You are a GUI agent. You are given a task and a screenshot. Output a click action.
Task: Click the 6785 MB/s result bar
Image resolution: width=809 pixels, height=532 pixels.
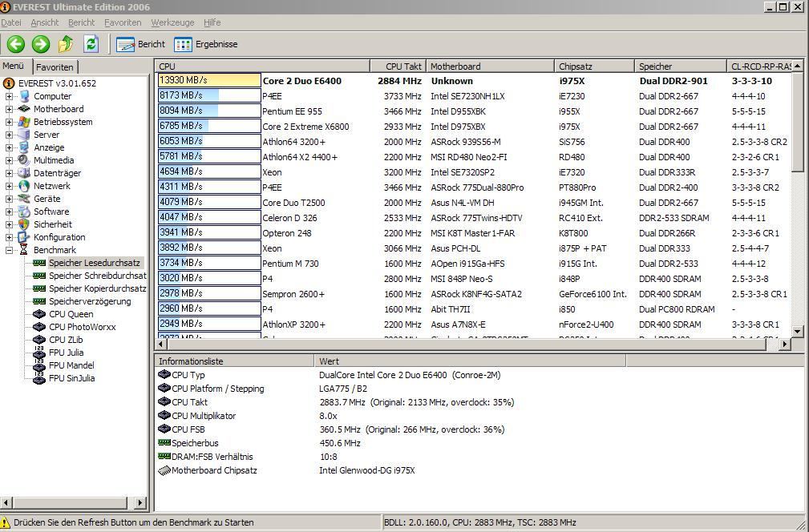[x=209, y=127]
